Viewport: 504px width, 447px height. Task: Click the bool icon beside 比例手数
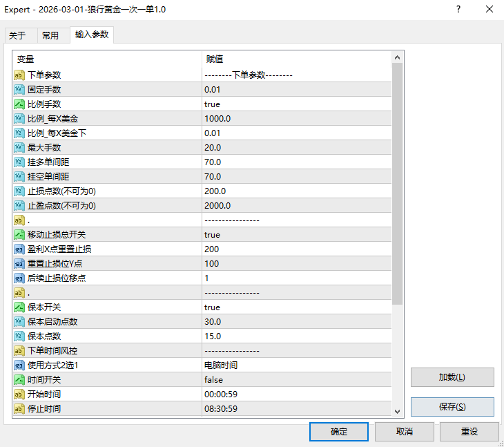point(19,104)
